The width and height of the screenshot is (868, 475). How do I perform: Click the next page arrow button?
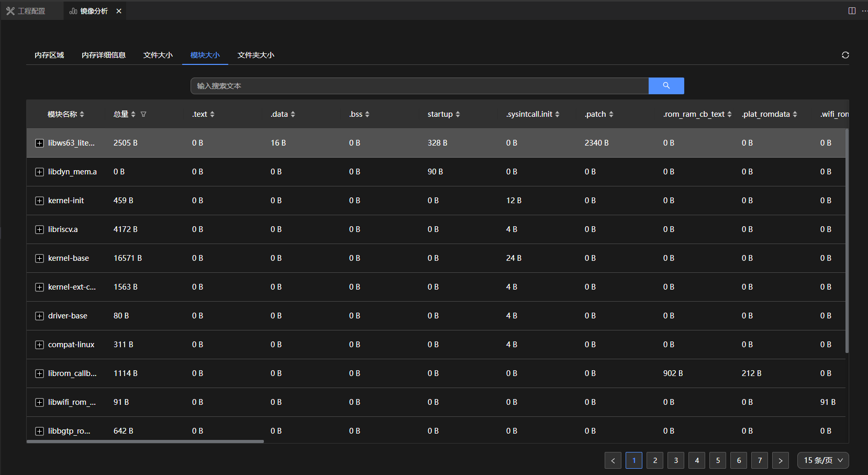point(780,460)
